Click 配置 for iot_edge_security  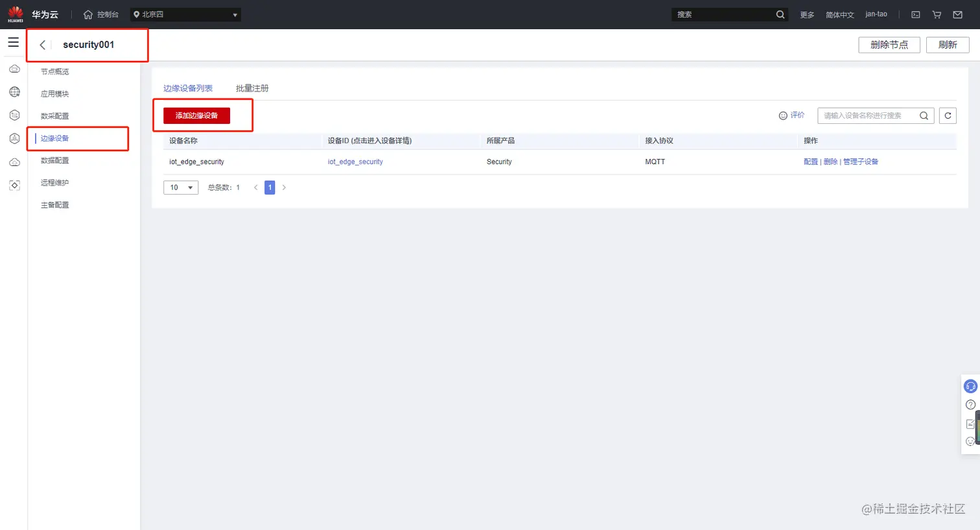[811, 162]
